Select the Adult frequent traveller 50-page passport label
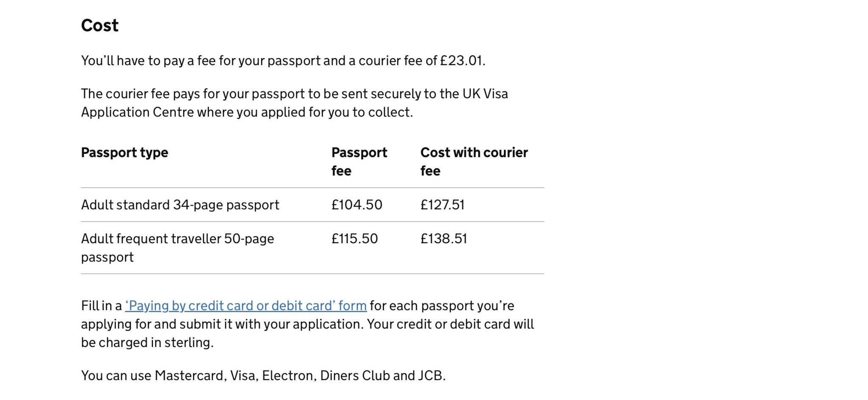This screenshot has width=868, height=400. (x=178, y=248)
